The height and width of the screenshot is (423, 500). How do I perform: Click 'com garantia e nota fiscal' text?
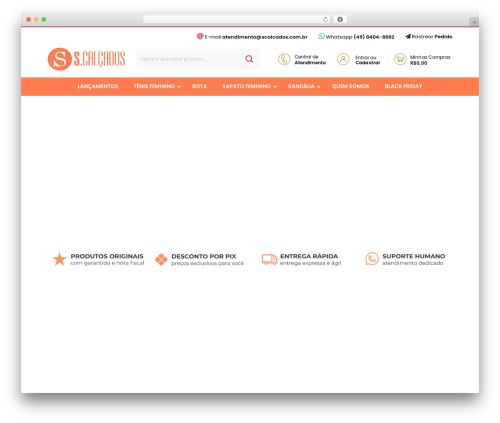point(107,263)
